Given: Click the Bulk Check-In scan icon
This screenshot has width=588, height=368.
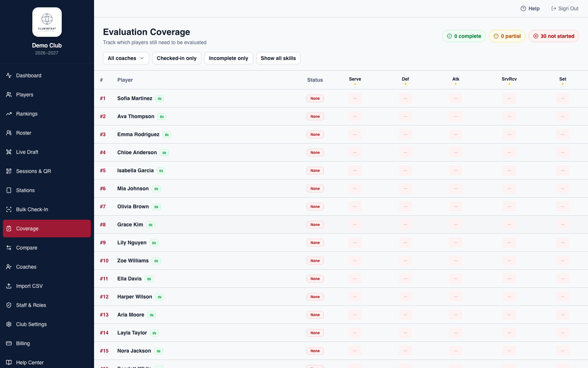Looking at the screenshot, I should coord(9,209).
